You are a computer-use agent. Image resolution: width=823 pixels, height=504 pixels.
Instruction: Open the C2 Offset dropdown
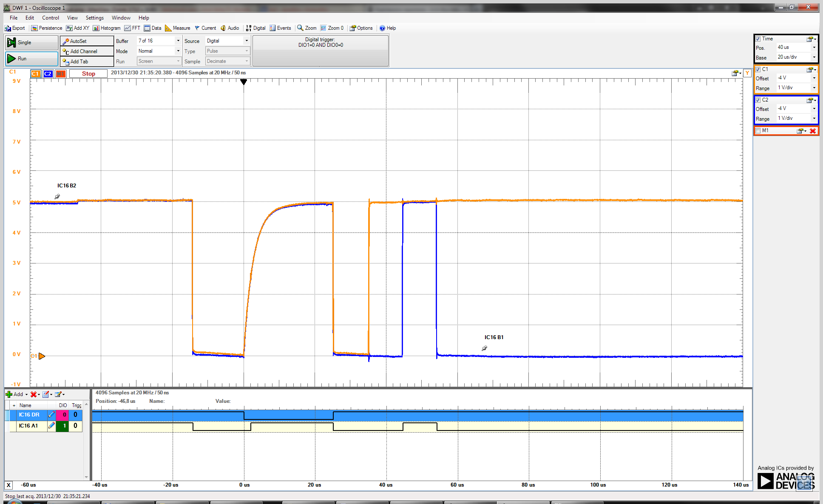pos(796,108)
